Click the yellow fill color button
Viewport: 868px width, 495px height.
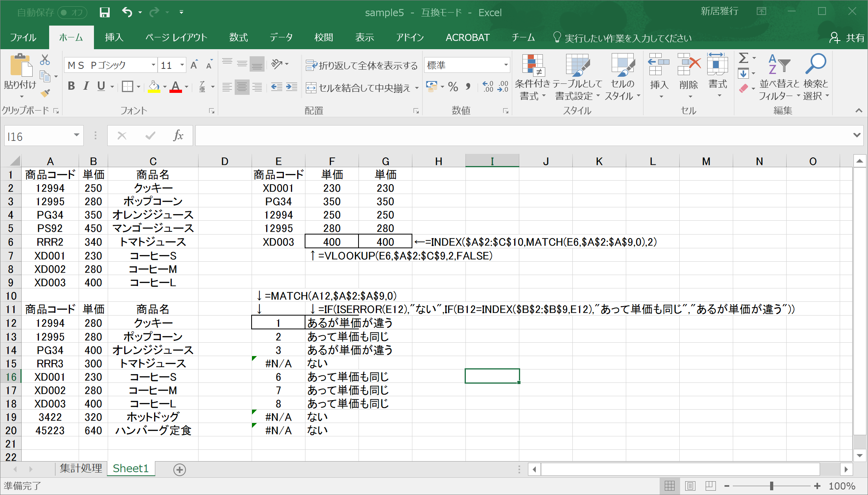pyautogui.click(x=154, y=87)
